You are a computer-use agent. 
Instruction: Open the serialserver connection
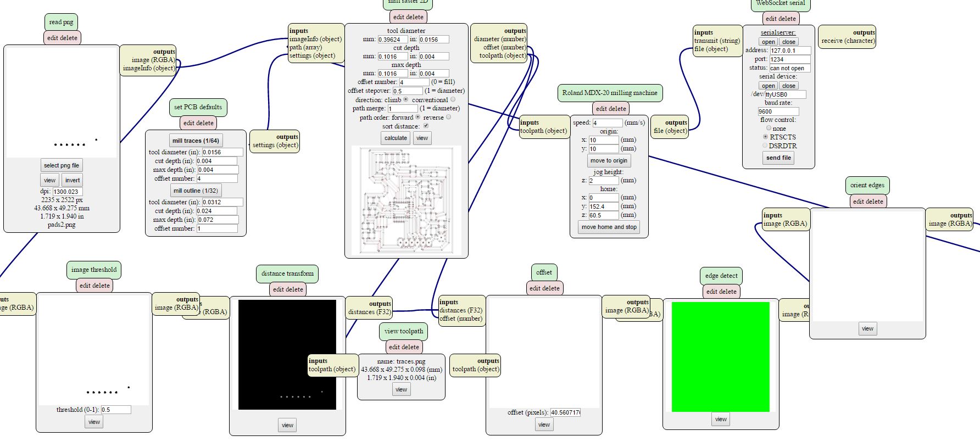[769, 42]
